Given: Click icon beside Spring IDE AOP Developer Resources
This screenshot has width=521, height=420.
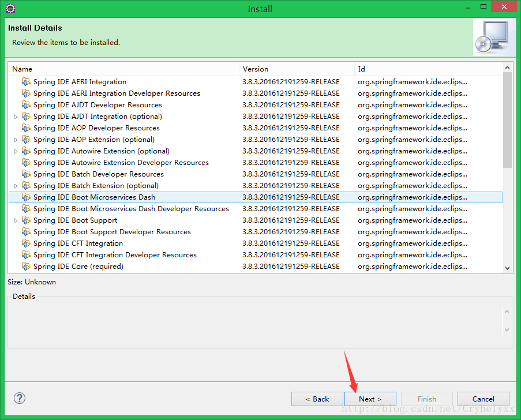Looking at the screenshot, I should pos(26,128).
